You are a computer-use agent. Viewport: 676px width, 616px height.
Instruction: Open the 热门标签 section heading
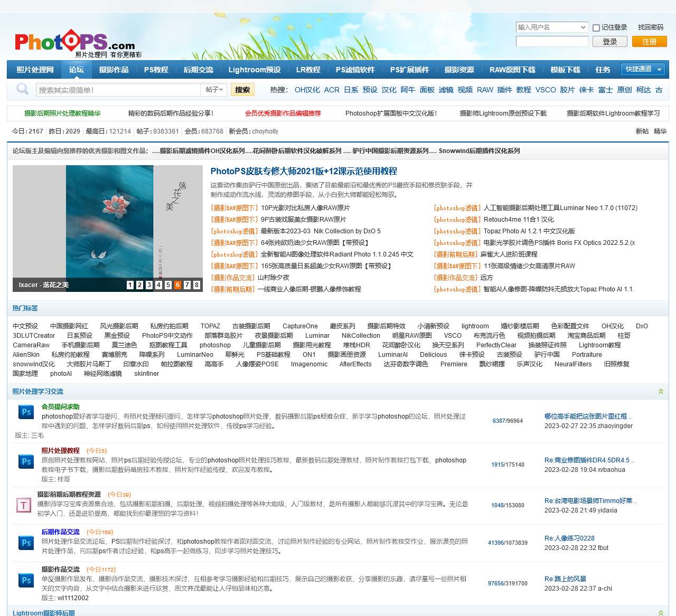[x=25, y=308]
